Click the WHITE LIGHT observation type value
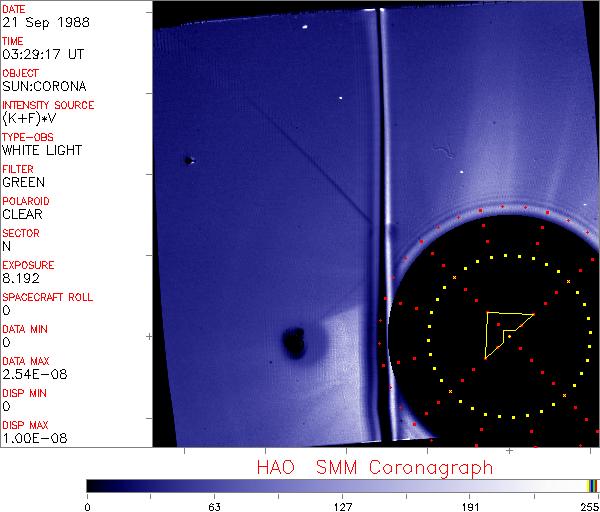 [42, 151]
